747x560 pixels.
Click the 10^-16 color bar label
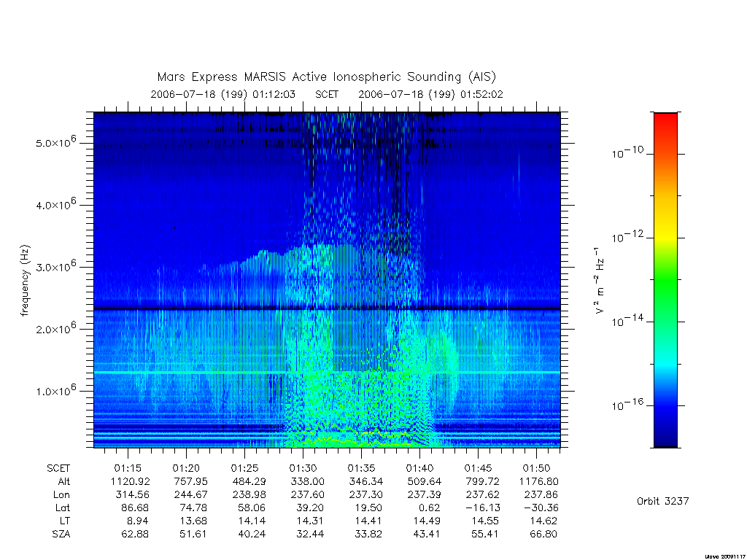pos(627,405)
